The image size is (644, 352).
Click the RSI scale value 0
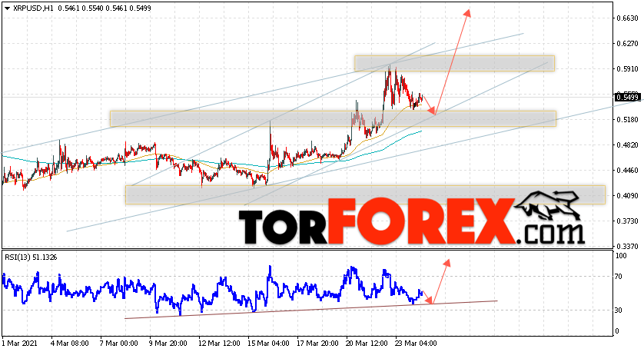tap(618, 331)
